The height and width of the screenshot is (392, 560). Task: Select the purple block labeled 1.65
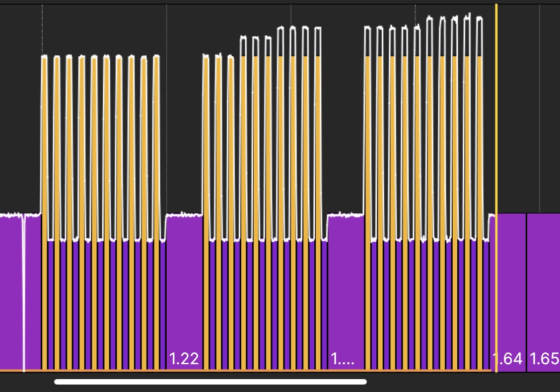pyautogui.click(x=543, y=293)
